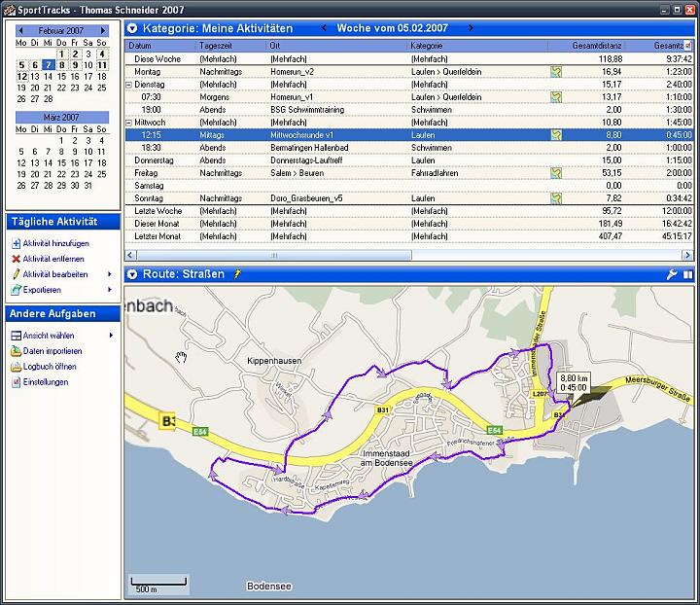Image resolution: width=700 pixels, height=605 pixels.
Task: Open route settings wrench icon
Action: point(672,274)
